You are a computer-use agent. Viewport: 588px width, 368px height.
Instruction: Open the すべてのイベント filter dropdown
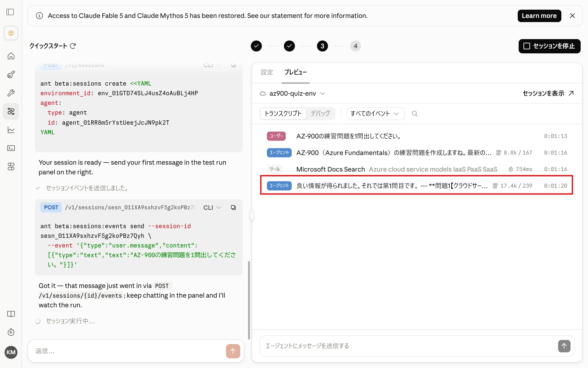tap(375, 114)
